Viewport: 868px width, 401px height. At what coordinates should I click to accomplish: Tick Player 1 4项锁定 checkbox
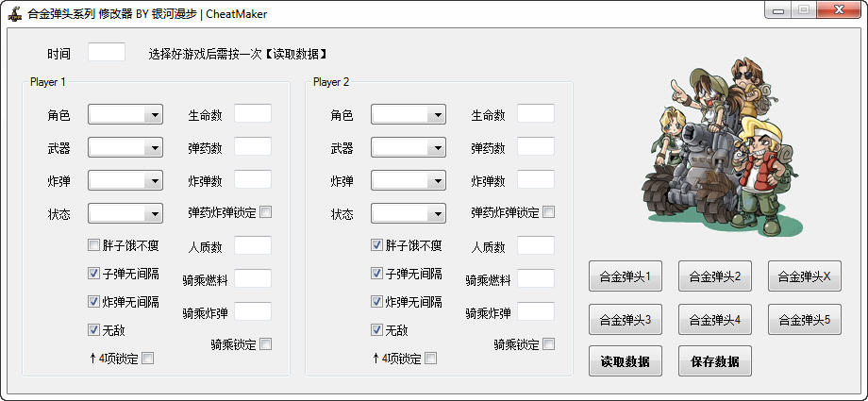147,358
